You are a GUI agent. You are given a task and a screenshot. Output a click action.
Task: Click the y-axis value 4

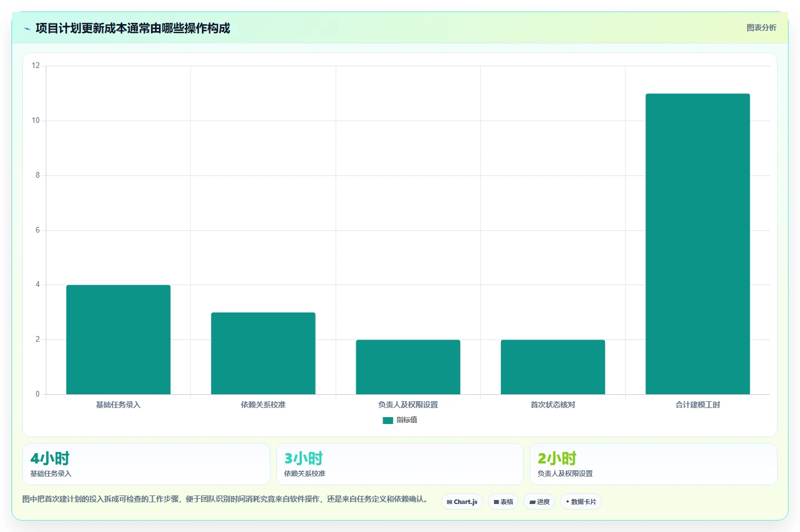[x=38, y=285]
